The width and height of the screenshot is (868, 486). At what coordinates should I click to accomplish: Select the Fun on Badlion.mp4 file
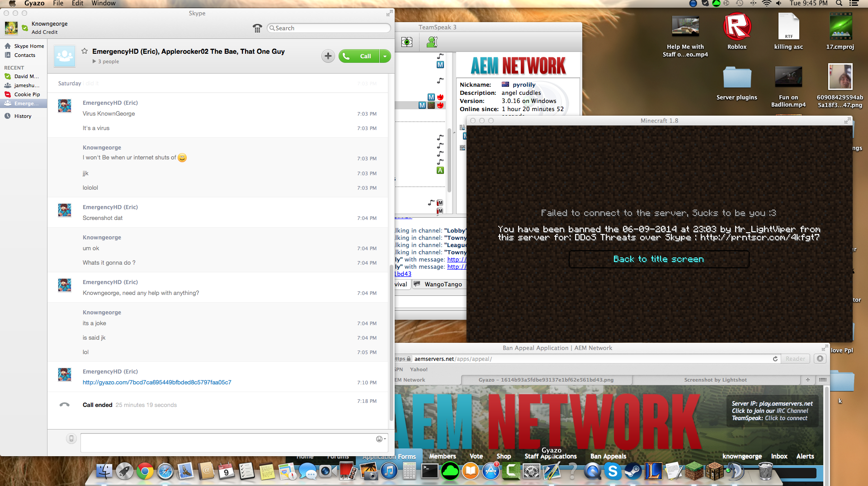788,87
